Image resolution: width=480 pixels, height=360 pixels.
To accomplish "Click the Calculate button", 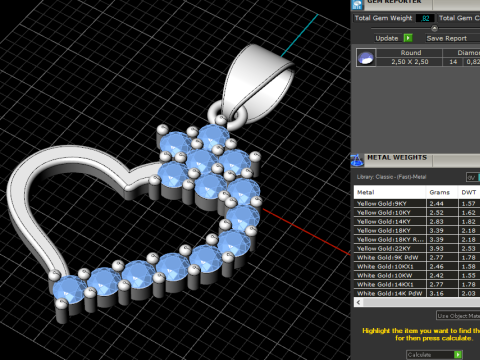I will (434, 354).
